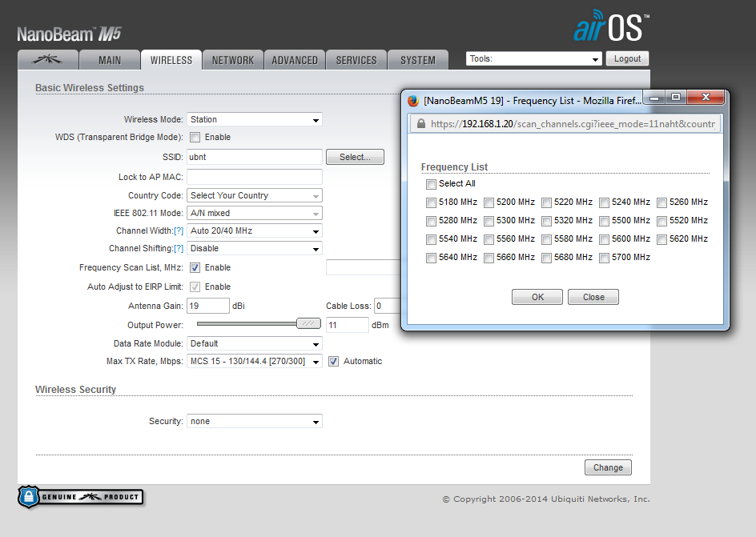
Task: Expand the Channel Shifting dropdown
Action: (x=255, y=248)
